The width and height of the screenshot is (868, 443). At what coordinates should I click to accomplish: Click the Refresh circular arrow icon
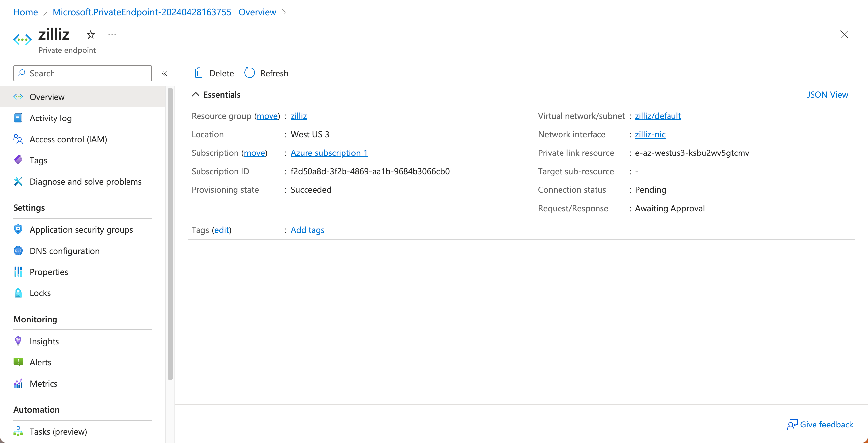(x=249, y=73)
